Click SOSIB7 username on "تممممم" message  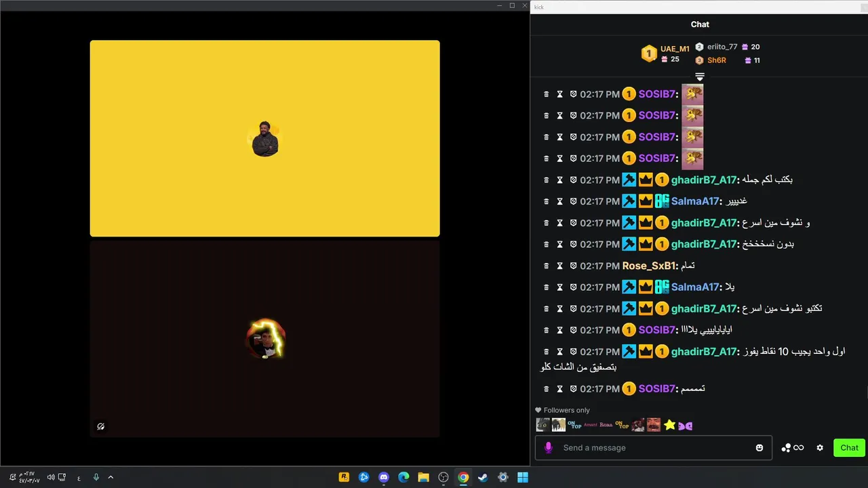pyautogui.click(x=657, y=389)
